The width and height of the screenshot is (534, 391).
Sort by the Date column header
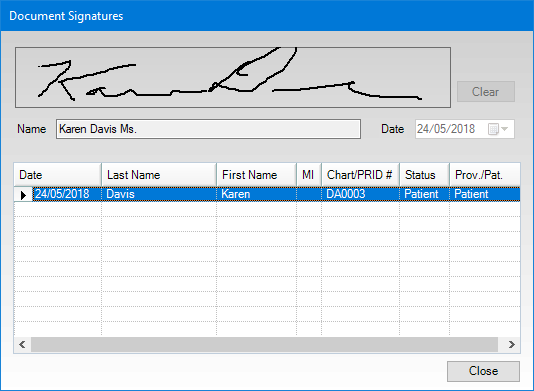(x=58, y=175)
